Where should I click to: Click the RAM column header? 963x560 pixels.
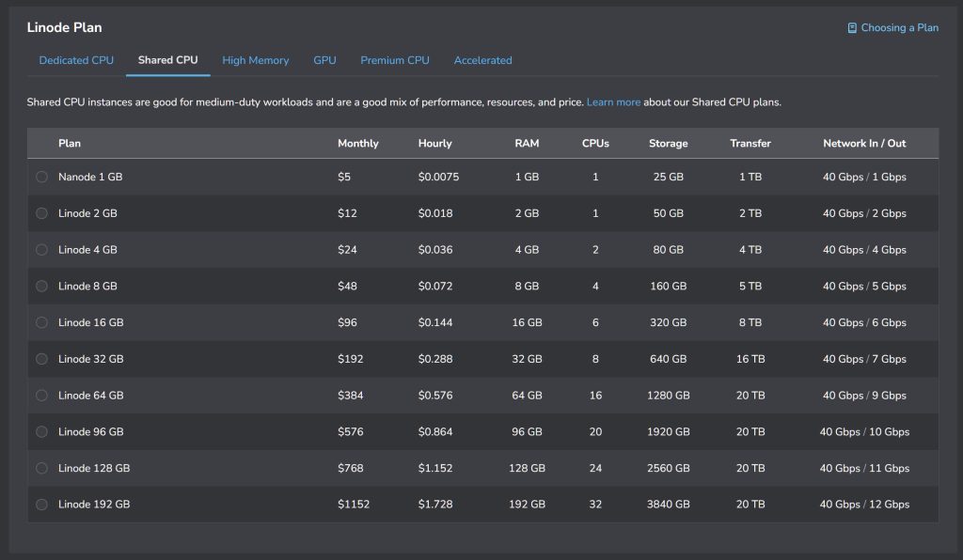[x=527, y=143]
